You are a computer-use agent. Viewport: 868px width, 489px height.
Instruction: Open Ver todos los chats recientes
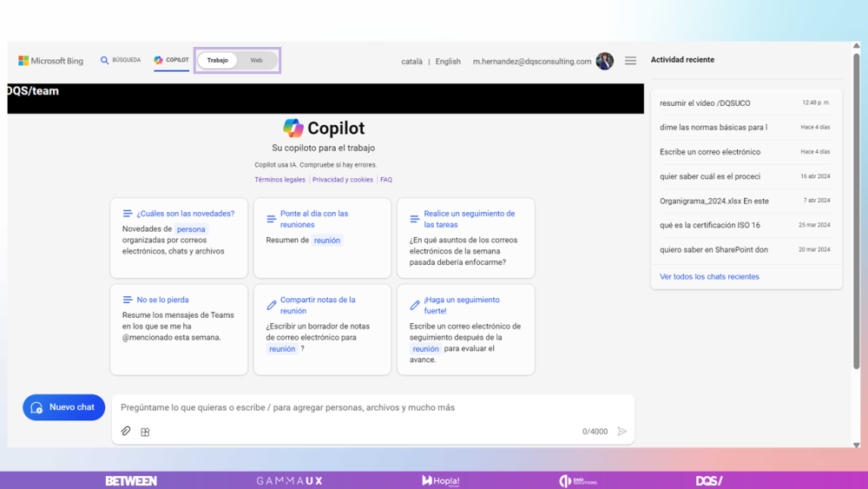click(x=709, y=277)
